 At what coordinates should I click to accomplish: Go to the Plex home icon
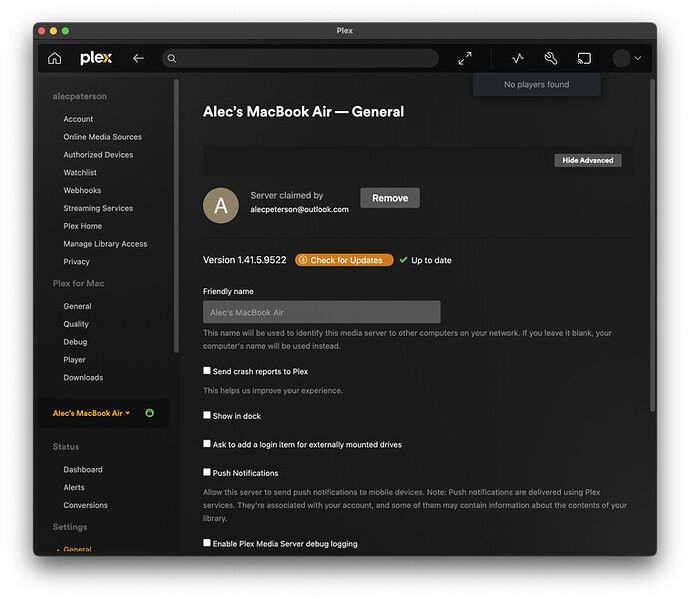(x=55, y=58)
